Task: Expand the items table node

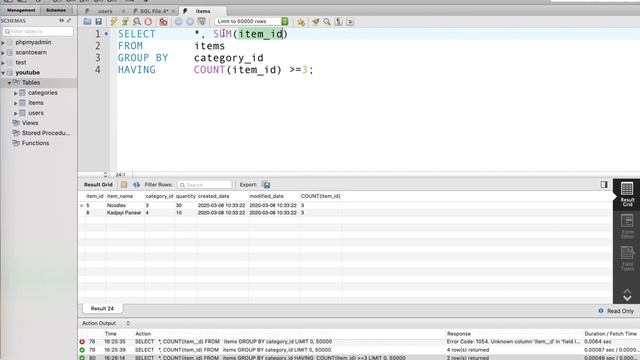Action: click(x=16, y=103)
